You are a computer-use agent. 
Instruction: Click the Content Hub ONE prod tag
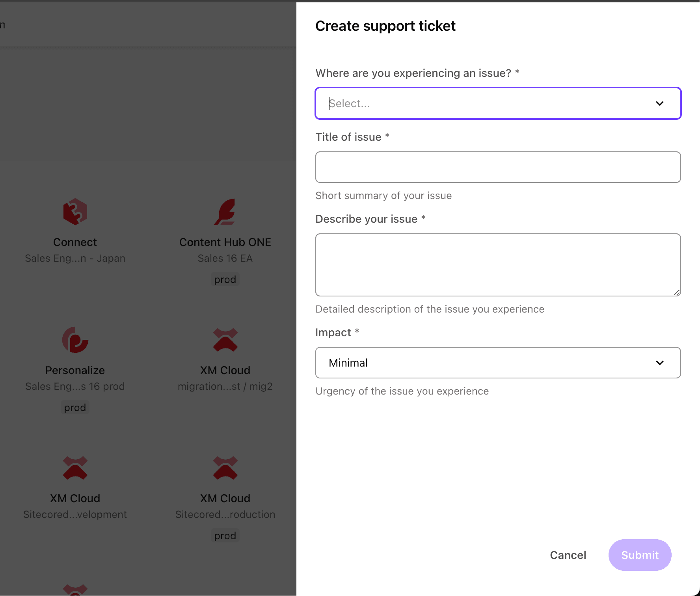225,279
